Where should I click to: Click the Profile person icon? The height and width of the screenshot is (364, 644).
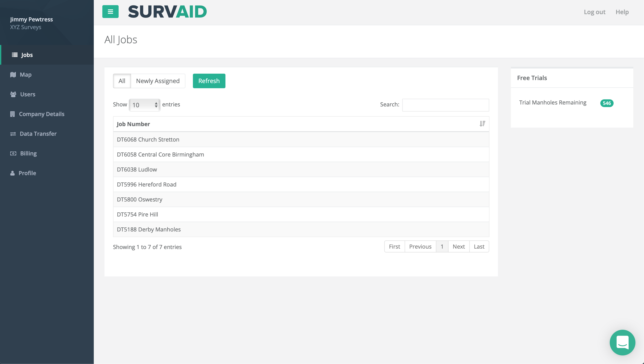(12, 173)
